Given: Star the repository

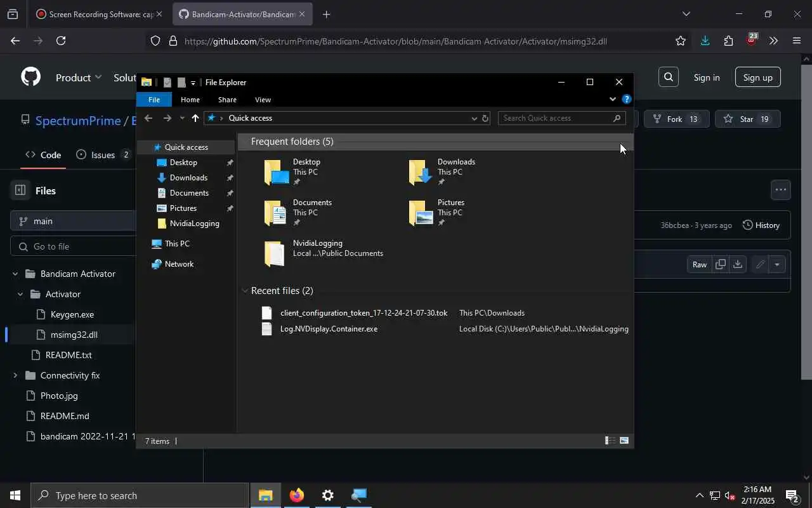Looking at the screenshot, I should (x=747, y=119).
